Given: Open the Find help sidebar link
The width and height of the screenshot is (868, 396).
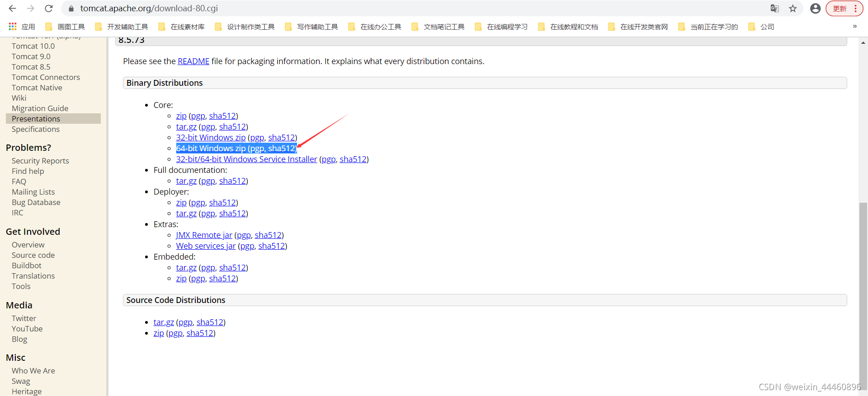Looking at the screenshot, I should click(x=28, y=171).
